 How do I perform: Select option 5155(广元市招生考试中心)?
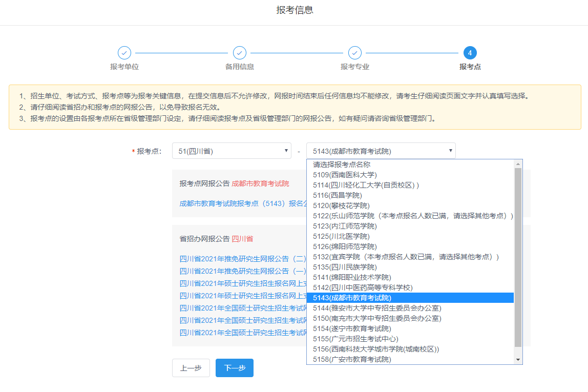click(x=410, y=339)
